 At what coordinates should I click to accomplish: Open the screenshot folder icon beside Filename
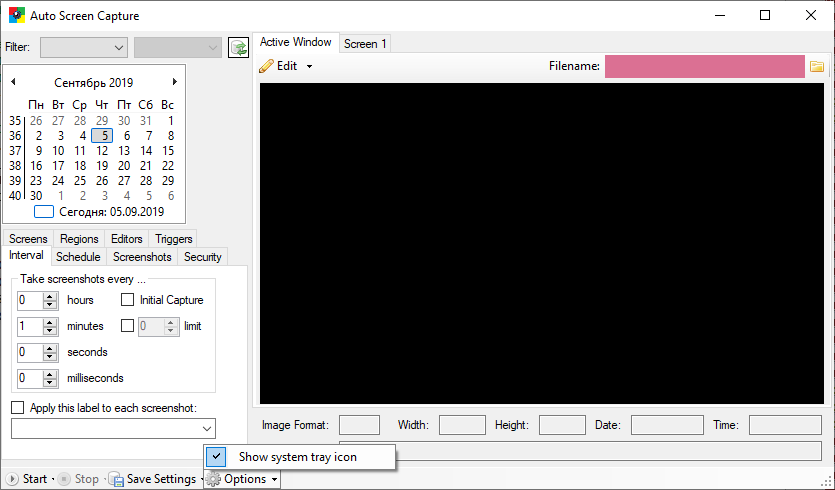pos(816,67)
